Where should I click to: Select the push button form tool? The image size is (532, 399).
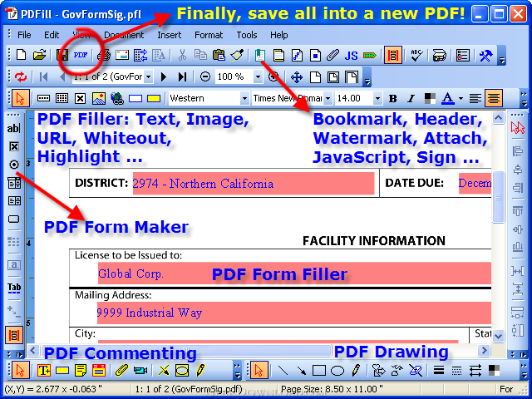pos(13,219)
